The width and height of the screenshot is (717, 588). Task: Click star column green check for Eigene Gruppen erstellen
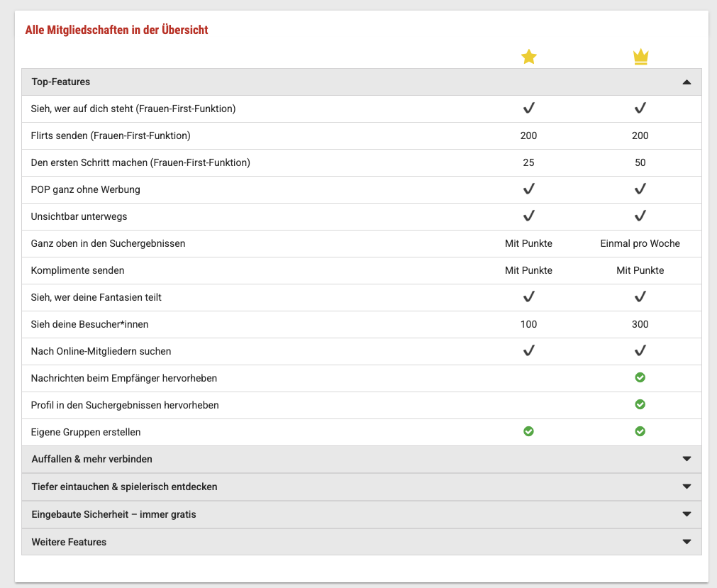(528, 432)
